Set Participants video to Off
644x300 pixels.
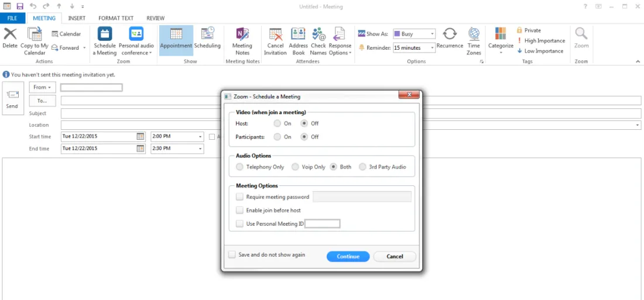pos(304,137)
